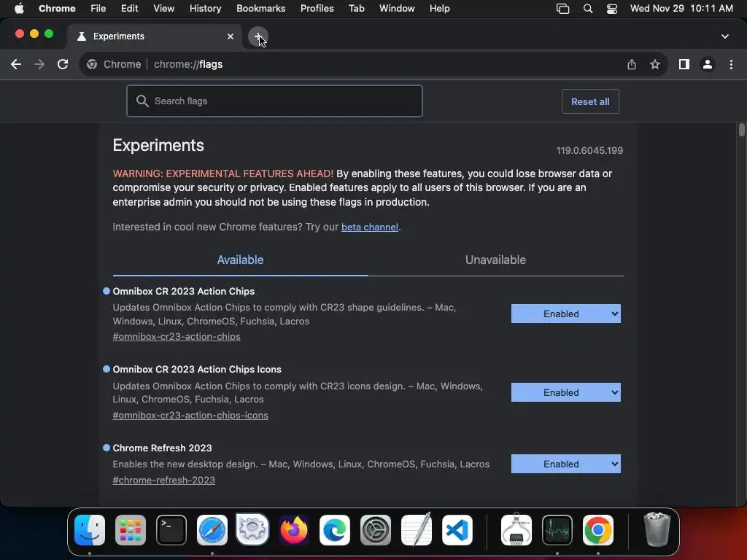This screenshot has width=747, height=560.
Task: Follow #omnibox-cr23-action-chips anchor link
Action: click(x=177, y=337)
